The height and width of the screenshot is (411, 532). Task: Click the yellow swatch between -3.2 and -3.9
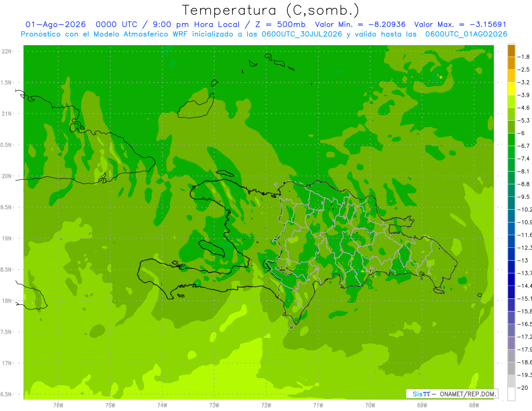(x=511, y=89)
